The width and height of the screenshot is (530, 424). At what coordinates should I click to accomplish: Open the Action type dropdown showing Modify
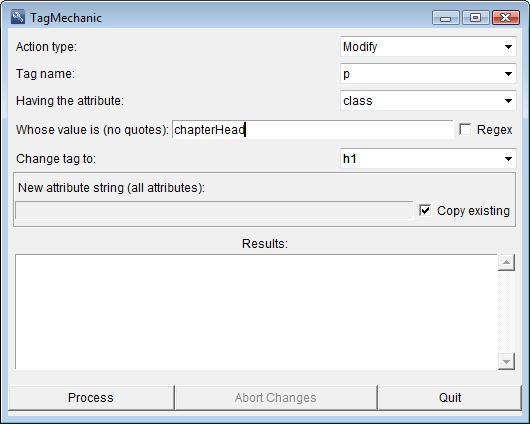click(x=428, y=47)
